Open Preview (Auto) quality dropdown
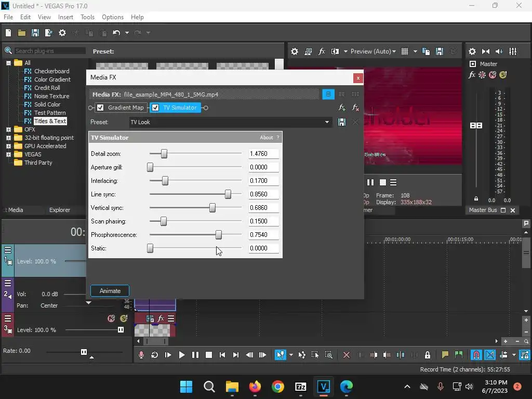Screen dimensions: 532x399 coord(373,51)
